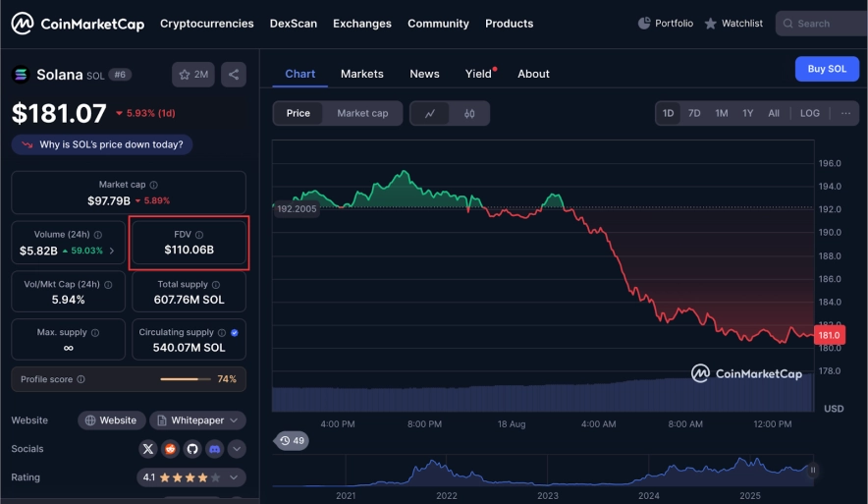The height and width of the screenshot is (504, 868).
Task: Open Solana's Discord link
Action: [x=213, y=449]
